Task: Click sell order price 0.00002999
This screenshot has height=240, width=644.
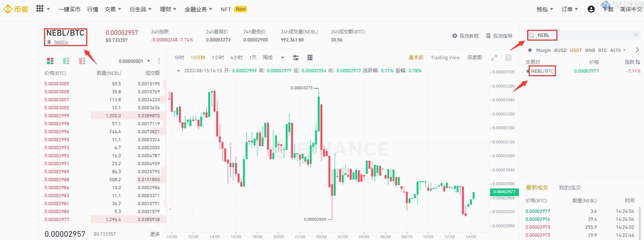Action: [x=57, y=115]
